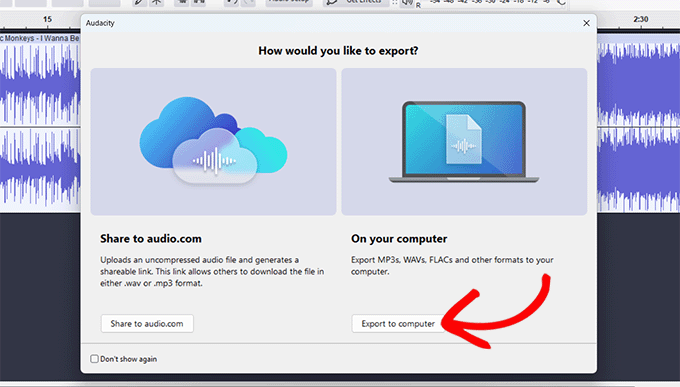Close the Audacity export dialog
Image resolution: width=680 pixels, height=387 pixels.
pyautogui.click(x=586, y=23)
